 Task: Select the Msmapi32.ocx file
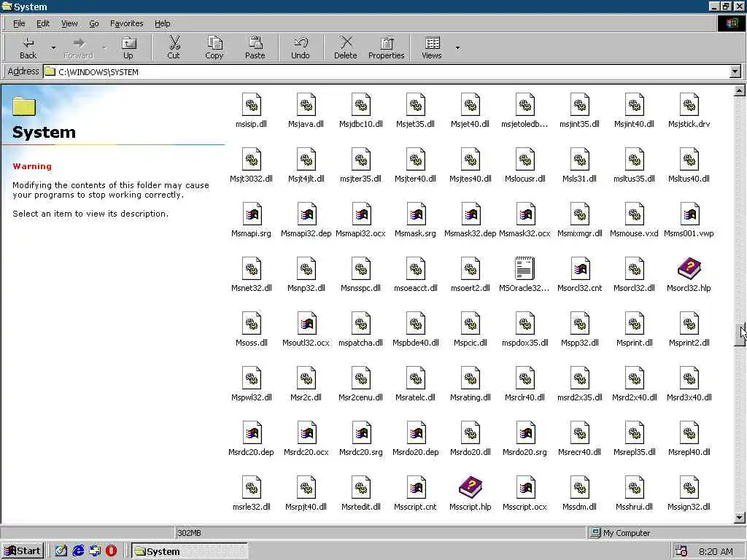coord(360,220)
